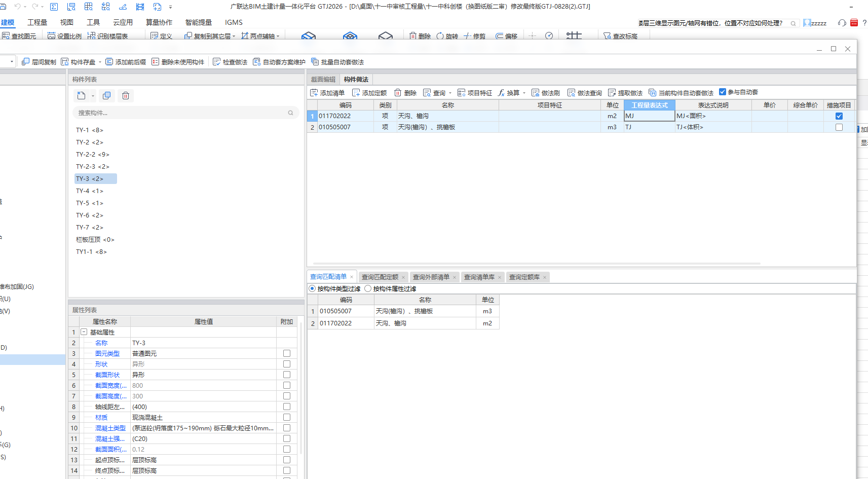868x479 pixels.
Task: Click 查找图元 find element tool
Action: pos(19,36)
